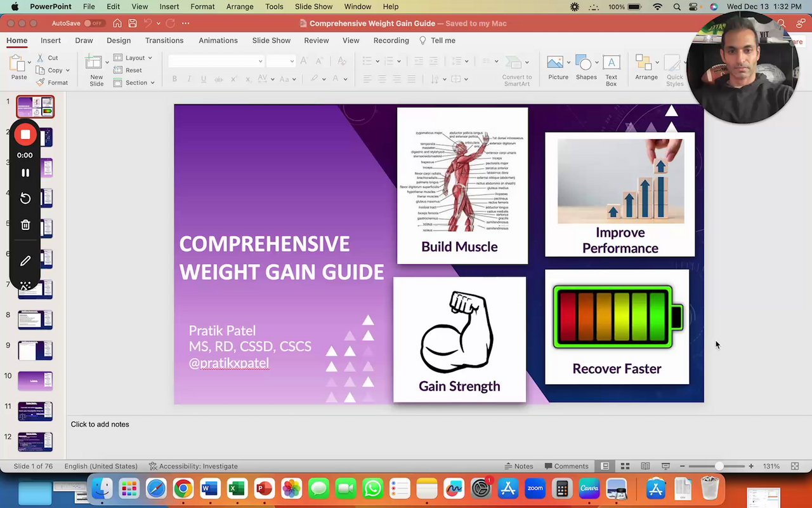Insert a Text Box
812x508 pixels.
pos(611,70)
